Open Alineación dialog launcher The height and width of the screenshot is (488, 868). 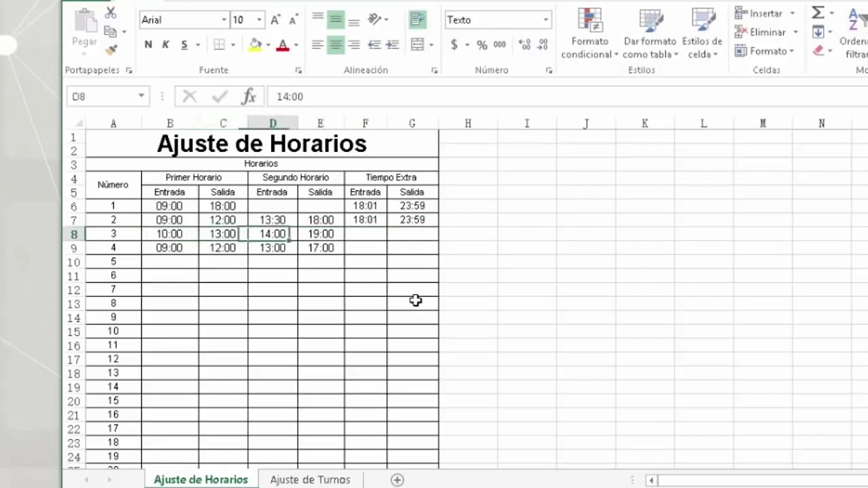434,70
